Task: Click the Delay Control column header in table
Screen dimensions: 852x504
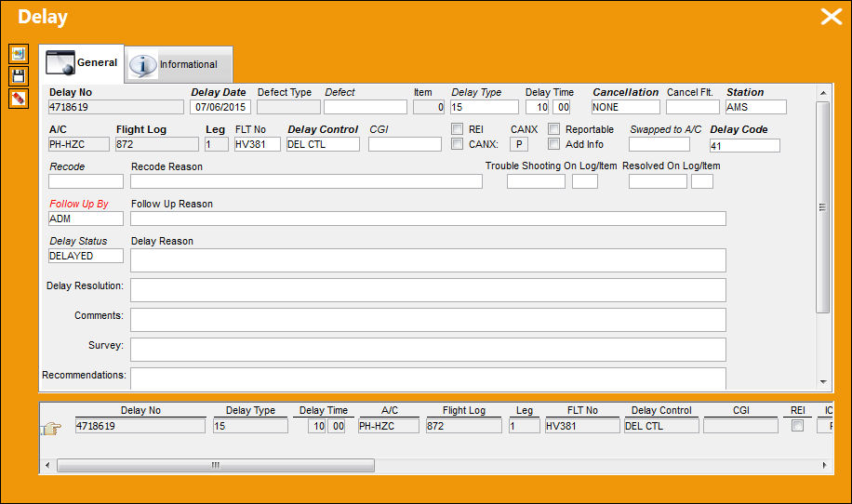Action: [x=661, y=411]
